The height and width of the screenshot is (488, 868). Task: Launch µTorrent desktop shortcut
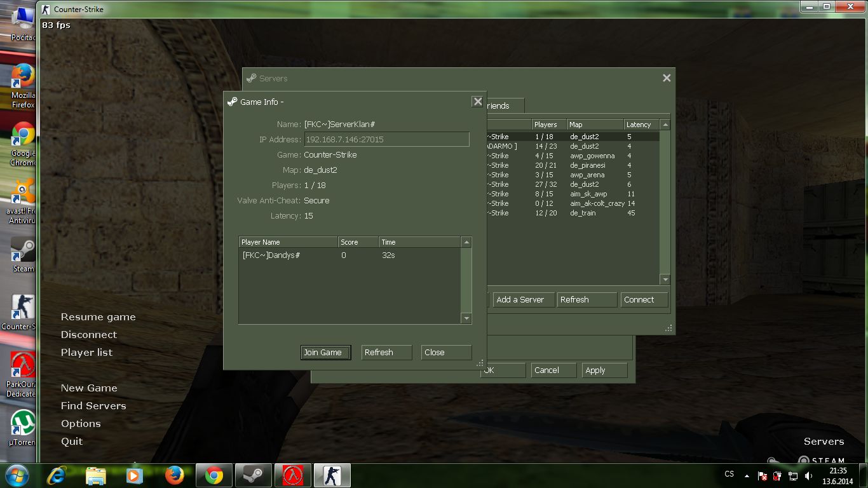pyautogui.click(x=23, y=428)
